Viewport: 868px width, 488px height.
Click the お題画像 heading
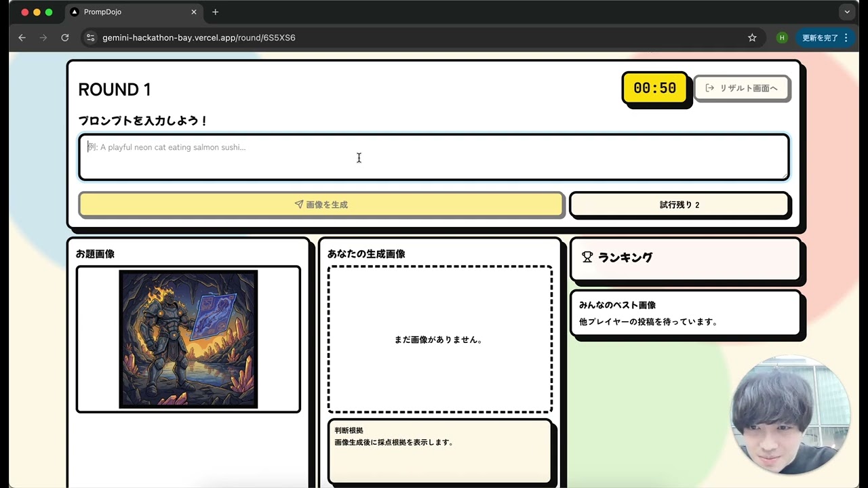(95, 254)
